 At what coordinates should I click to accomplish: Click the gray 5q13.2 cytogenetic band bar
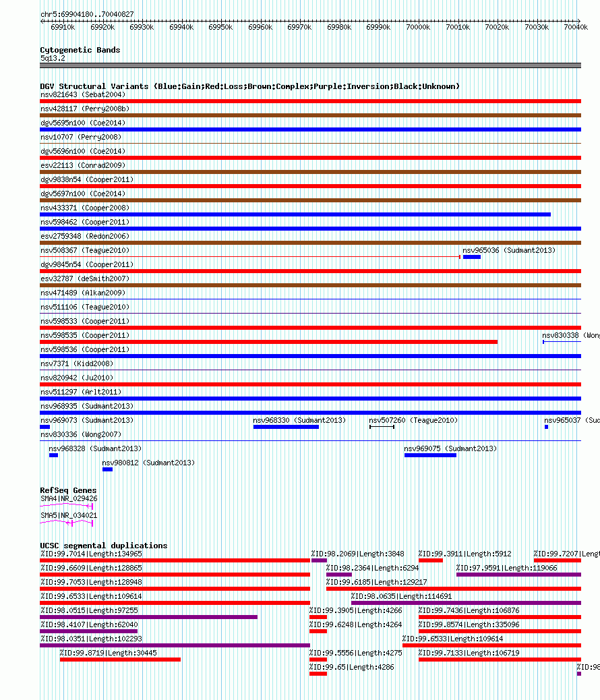point(310,65)
